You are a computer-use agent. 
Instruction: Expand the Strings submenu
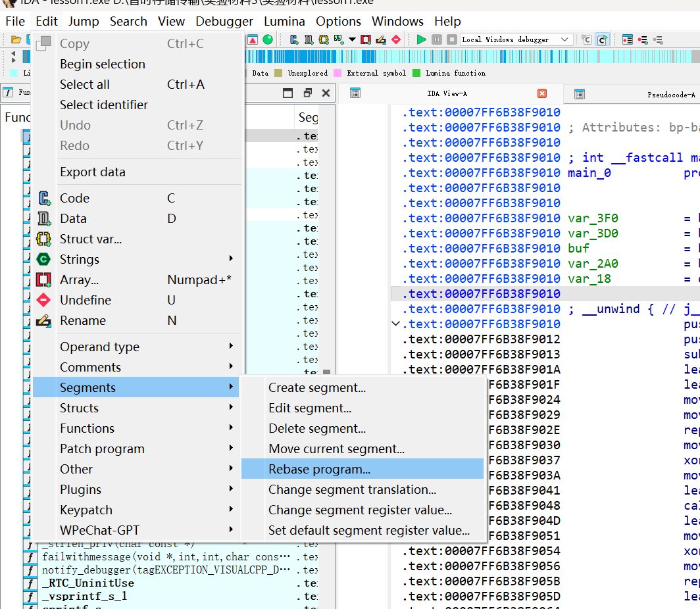tap(136, 259)
